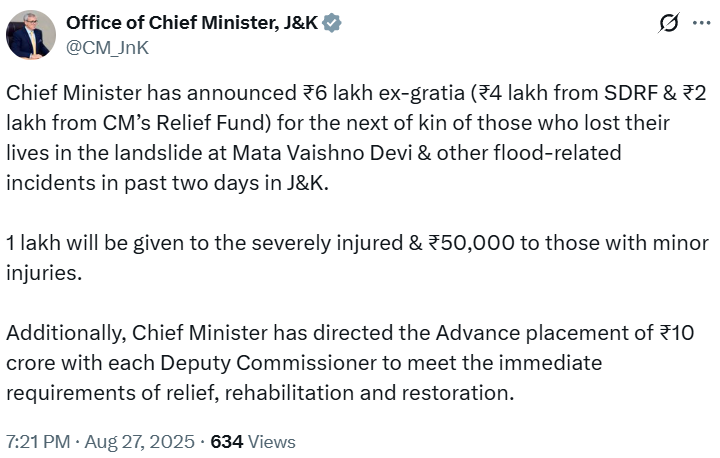The image size is (720, 458).
Task: Click the "Office of Chief Minister, J&K" name
Action: click(192, 23)
